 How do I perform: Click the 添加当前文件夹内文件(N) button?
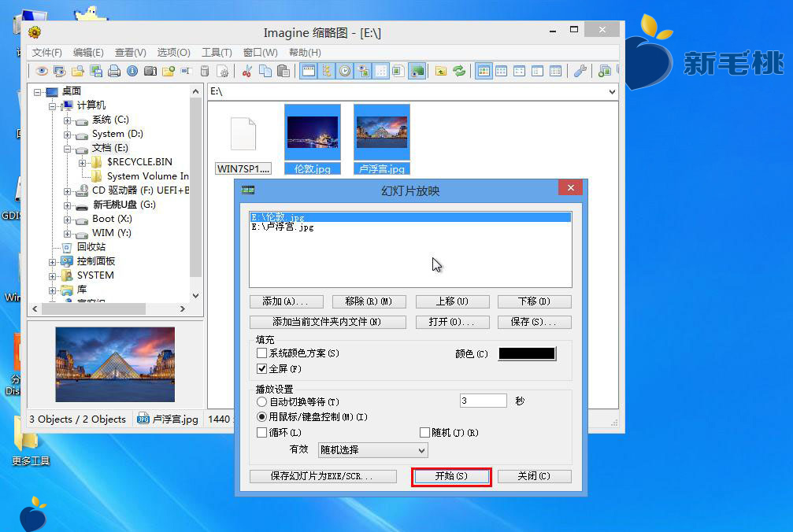coord(328,322)
